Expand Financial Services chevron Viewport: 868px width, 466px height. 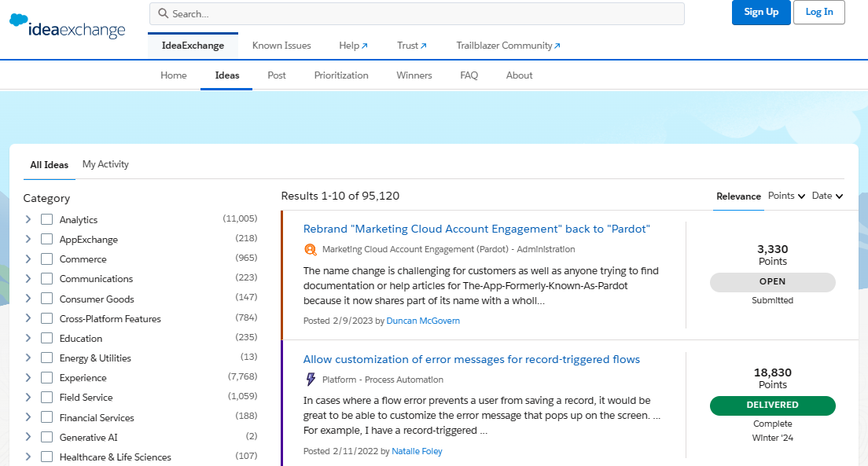click(x=28, y=417)
